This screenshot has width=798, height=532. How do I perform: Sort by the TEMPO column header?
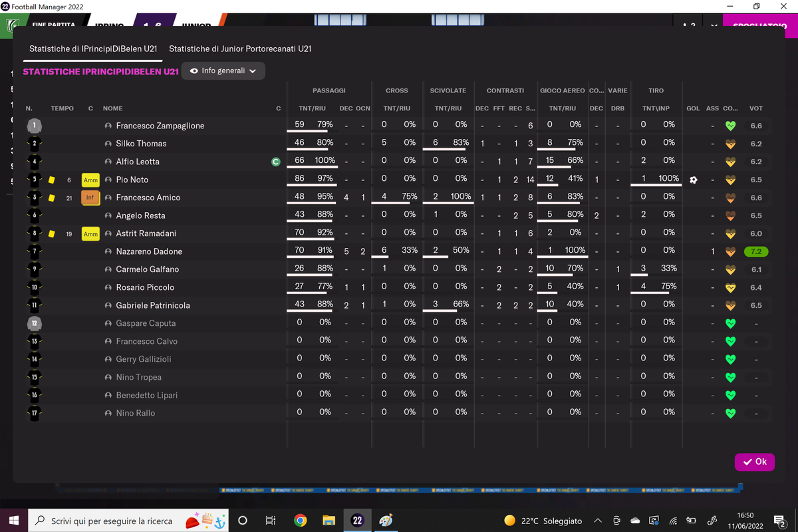(63, 108)
